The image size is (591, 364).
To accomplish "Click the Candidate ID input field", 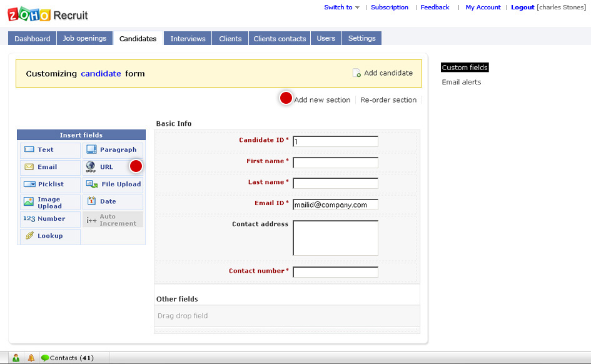I will coord(335,142).
